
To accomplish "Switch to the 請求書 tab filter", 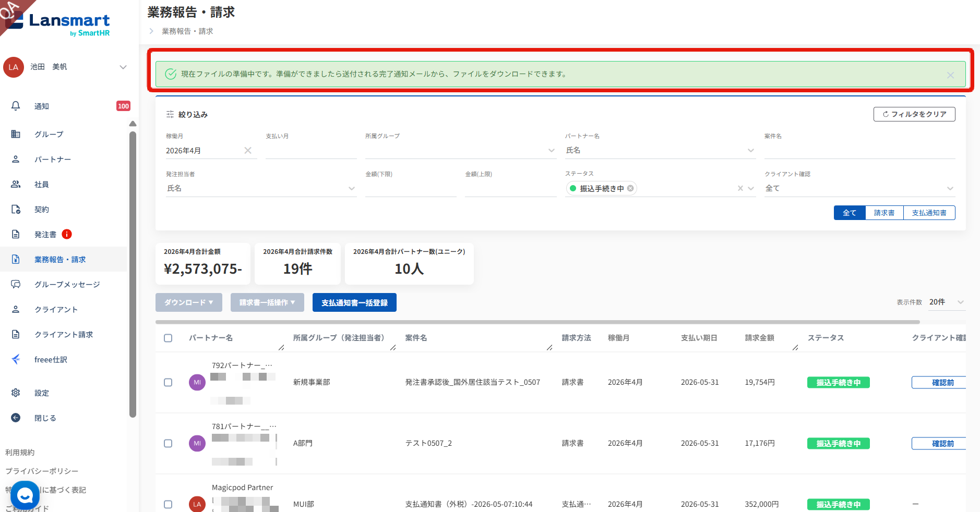I will [884, 213].
